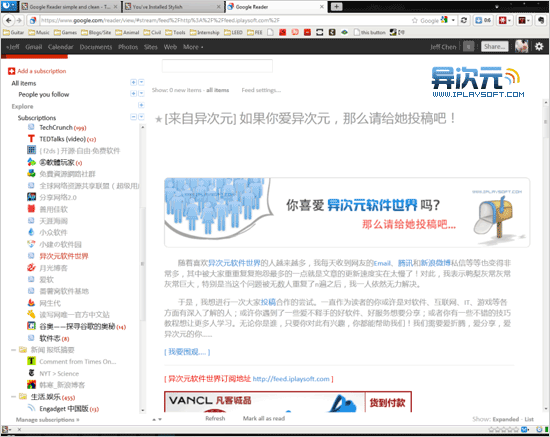Click the Times icon beside Comment from Times
Image resolution: width=550 pixels, height=437 pixels.
point(31,361)
